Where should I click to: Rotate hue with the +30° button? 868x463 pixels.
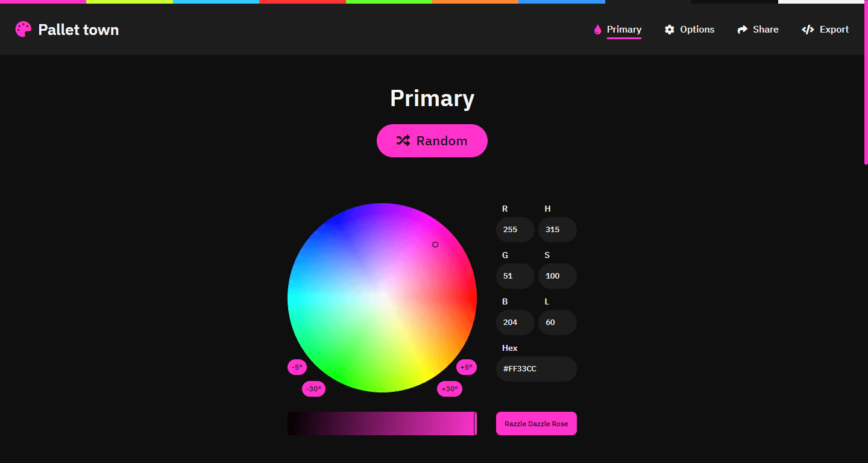(x=449, y=389)
